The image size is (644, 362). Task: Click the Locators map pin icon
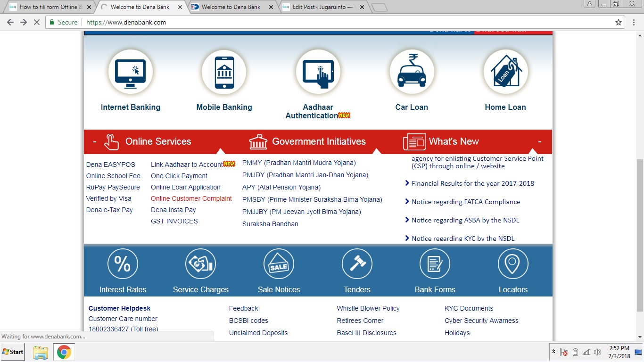click(x=513, y=264)
